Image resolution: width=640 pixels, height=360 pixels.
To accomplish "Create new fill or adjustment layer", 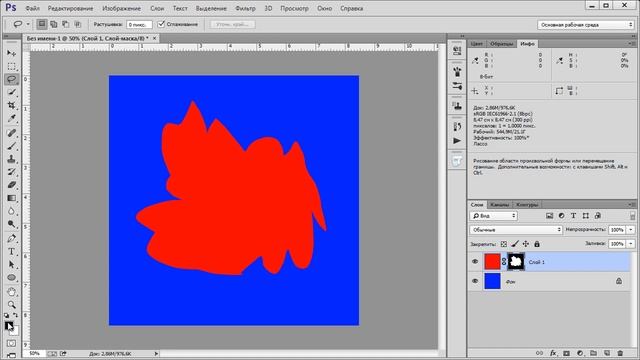I will pos(580,353).
